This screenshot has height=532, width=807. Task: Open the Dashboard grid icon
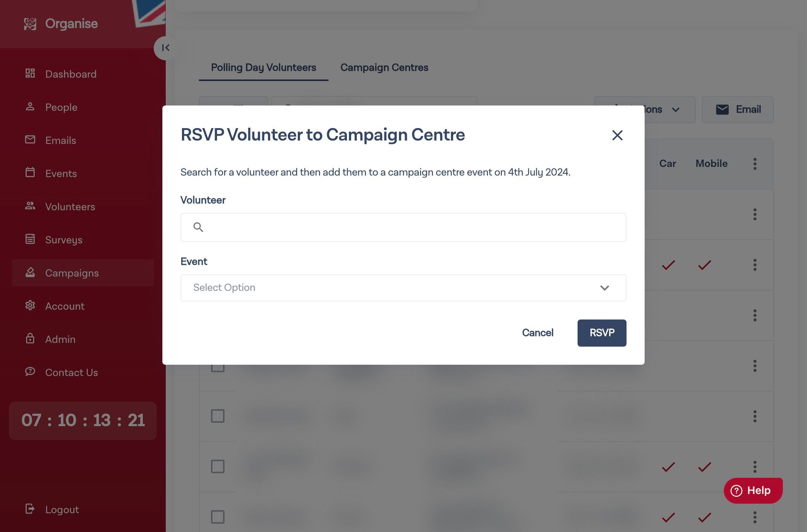pos(30,73)
